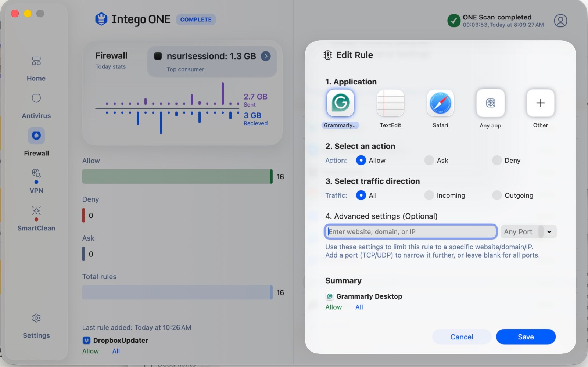The image size is (588, 367).
Task: Switch to the Antivirus section
Action: click(36, 98)
